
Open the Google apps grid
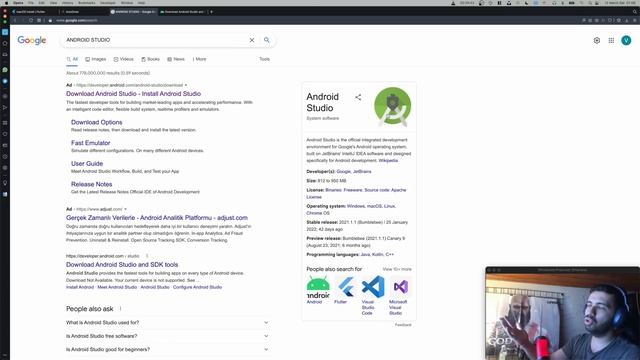tap(611, 40)
